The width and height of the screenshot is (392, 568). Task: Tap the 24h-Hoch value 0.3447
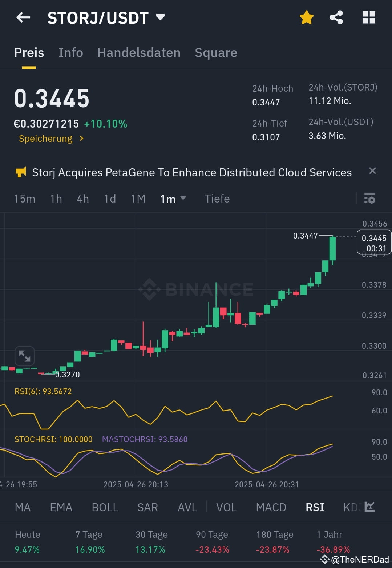coord(266,103)
